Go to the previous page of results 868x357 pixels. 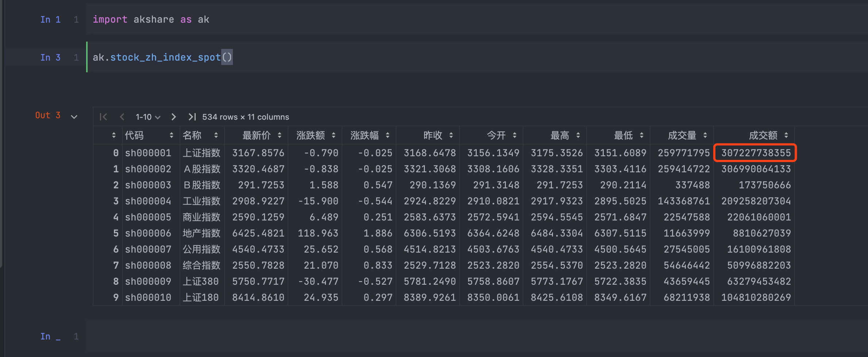point(122,117)
